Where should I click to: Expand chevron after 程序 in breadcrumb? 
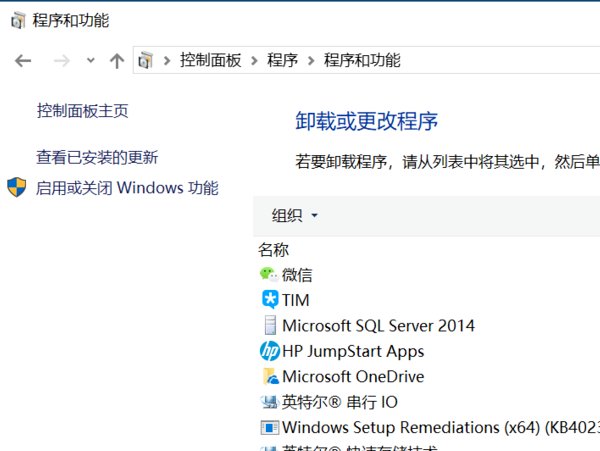pos(311,60)
